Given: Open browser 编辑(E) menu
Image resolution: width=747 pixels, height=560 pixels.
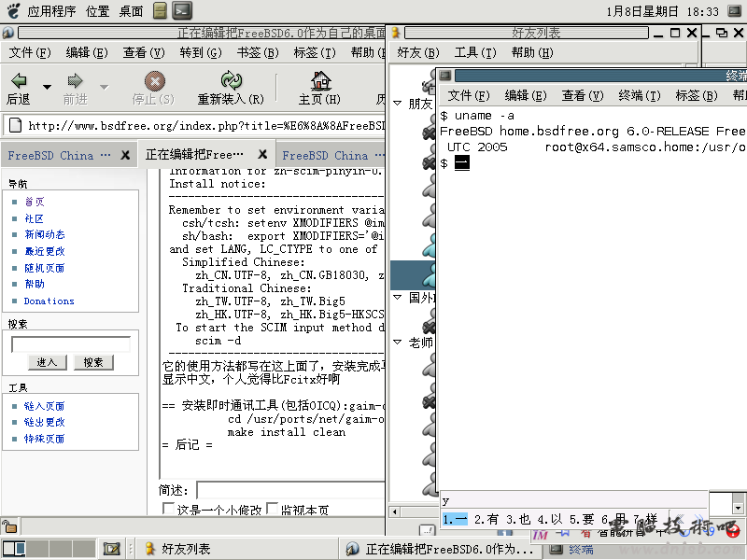Looking at the screenshot, I should pos(87,52).
